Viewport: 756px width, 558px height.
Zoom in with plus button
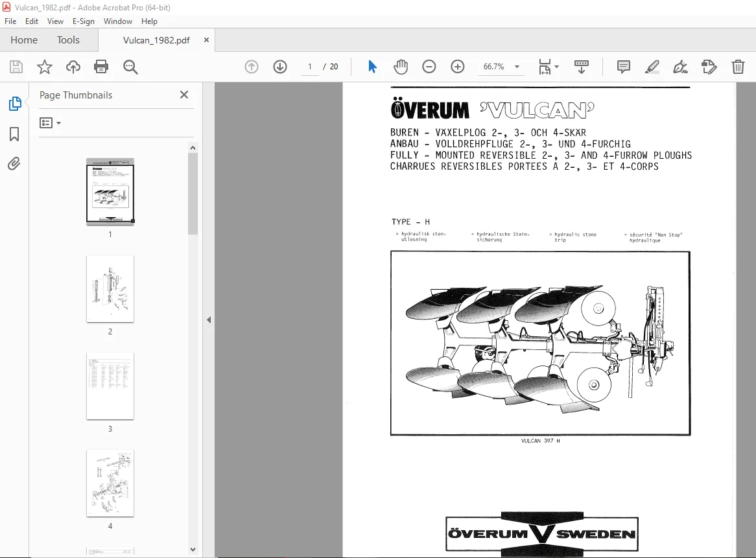pos(458,67)
